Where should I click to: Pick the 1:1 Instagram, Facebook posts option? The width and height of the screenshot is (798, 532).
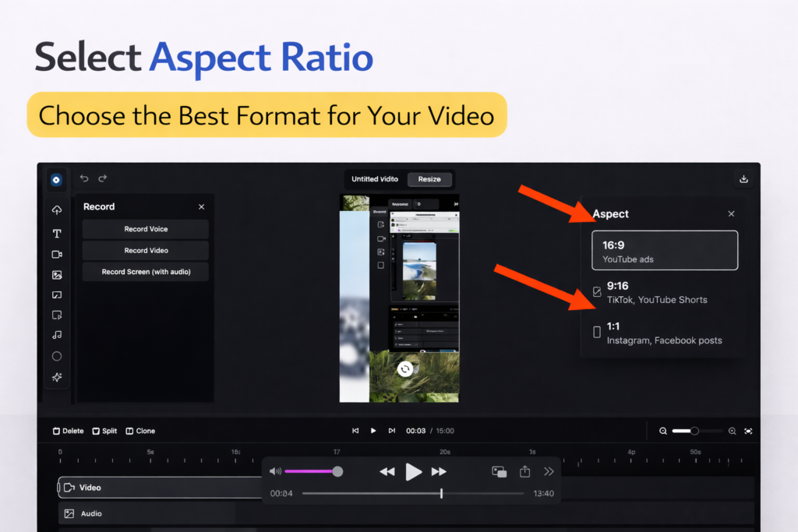point(664,333)
